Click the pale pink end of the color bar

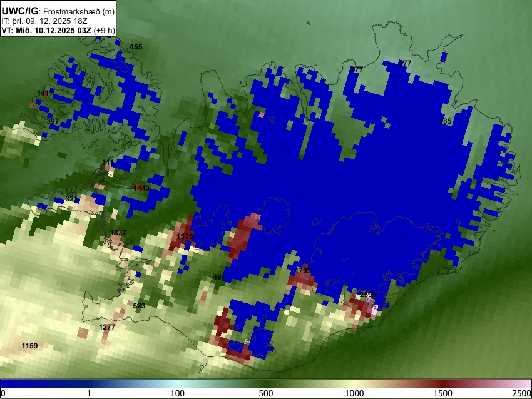[525, 383]
